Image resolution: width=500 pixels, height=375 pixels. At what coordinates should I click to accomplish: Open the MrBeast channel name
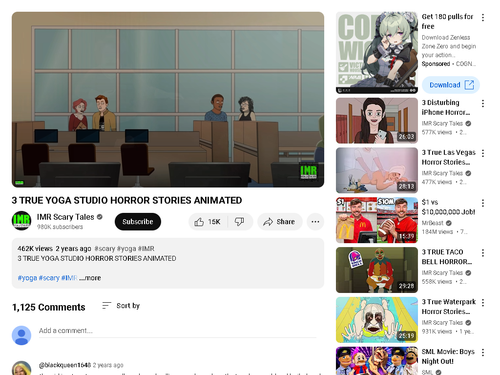tap(433, 223)
